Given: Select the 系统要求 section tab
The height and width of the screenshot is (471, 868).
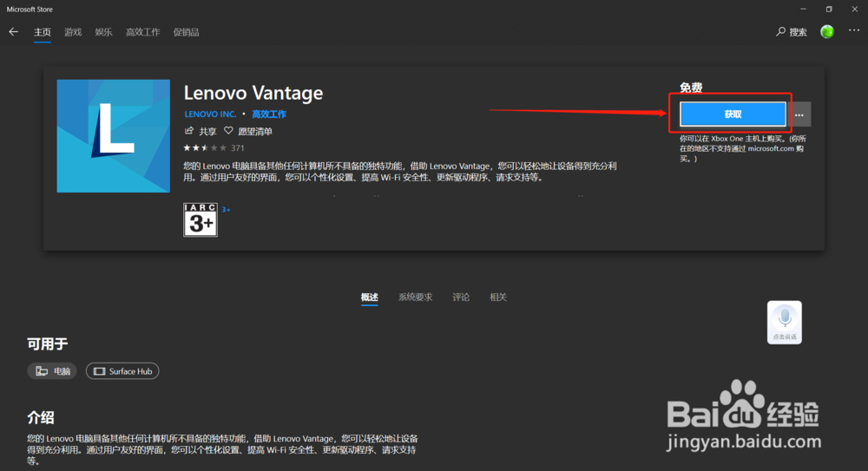Looking at the screenshot, I should click(415, 298).
